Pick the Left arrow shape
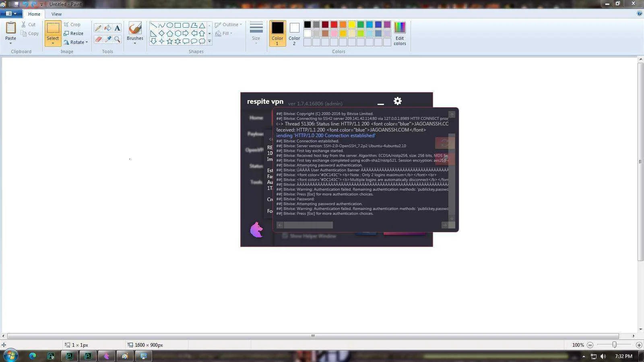 click(x=194, y=33)
